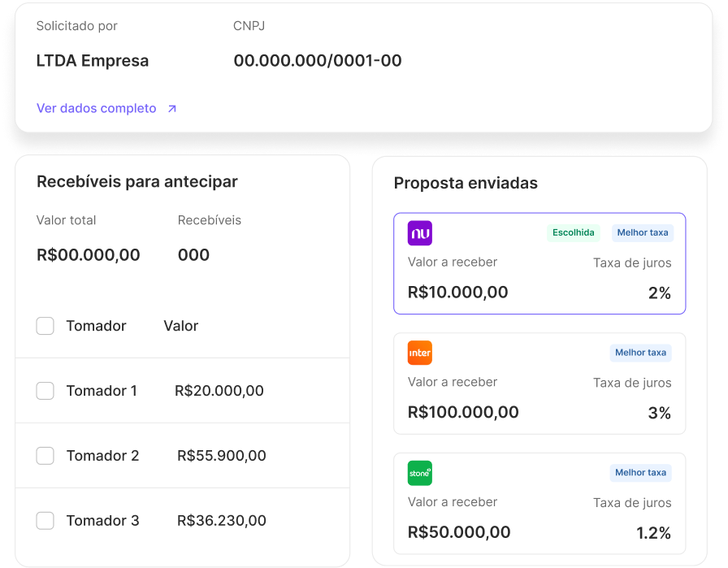Image resolution: width=728 pixels, height=568 pixels.
Task: Toggle the select-all Tomador header checkbox
Action: tap(45, 326)
